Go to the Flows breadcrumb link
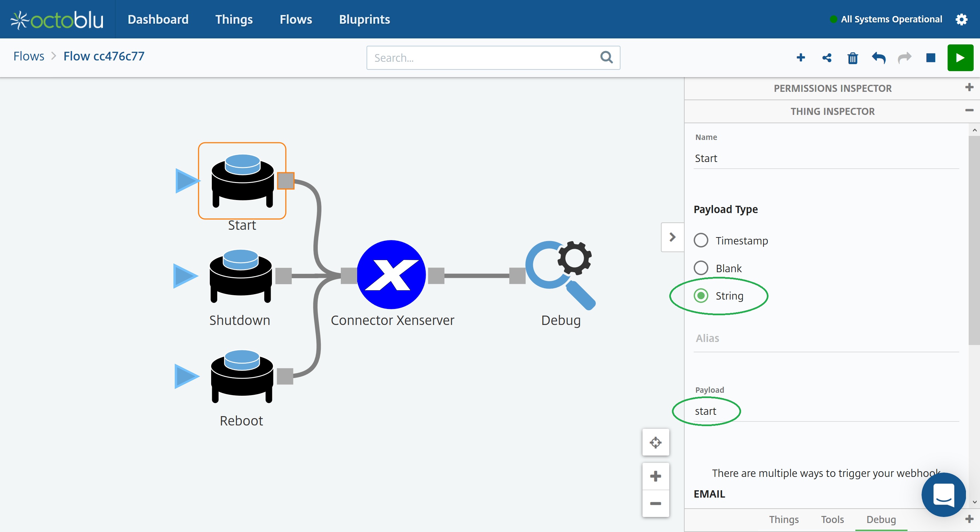Screen dimensions: 980x532 28,56
